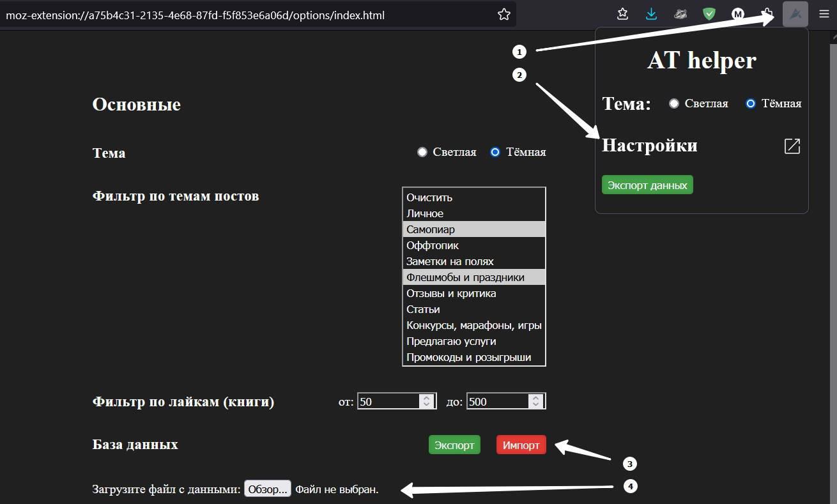Open the green shield ad blocker icon
837x504 pixels.
[709, 14]
